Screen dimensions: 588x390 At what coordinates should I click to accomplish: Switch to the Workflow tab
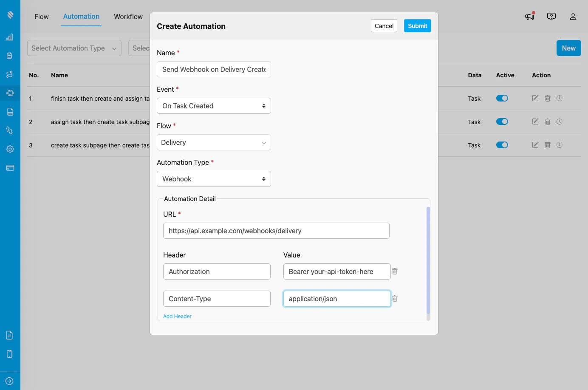(128, 17)
